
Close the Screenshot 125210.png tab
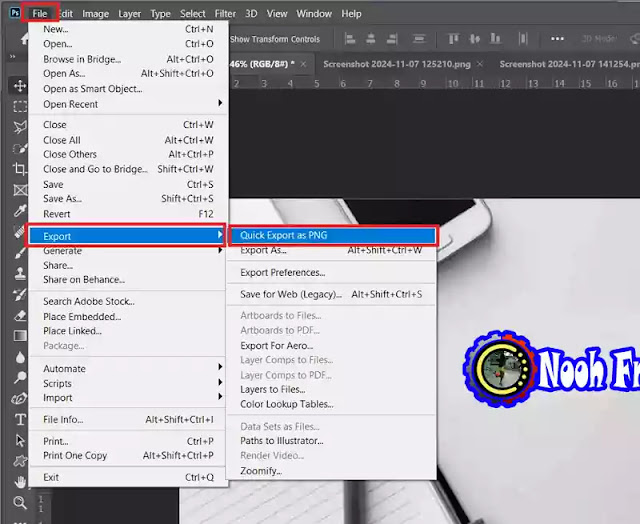[x=480, y=64]
